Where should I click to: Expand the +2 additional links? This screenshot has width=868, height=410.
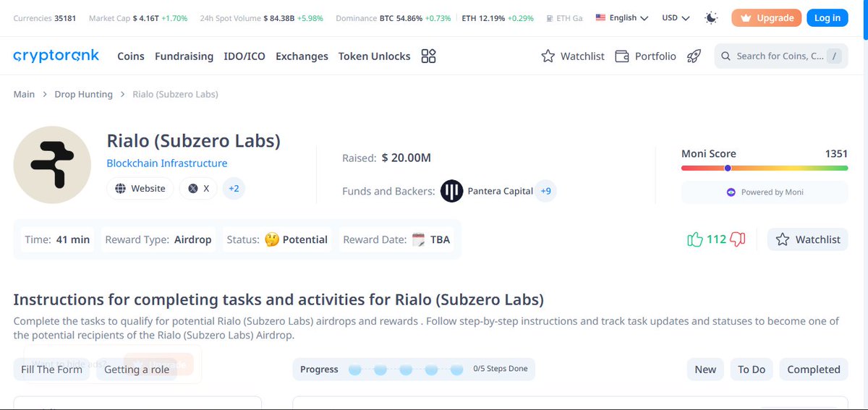234,189
